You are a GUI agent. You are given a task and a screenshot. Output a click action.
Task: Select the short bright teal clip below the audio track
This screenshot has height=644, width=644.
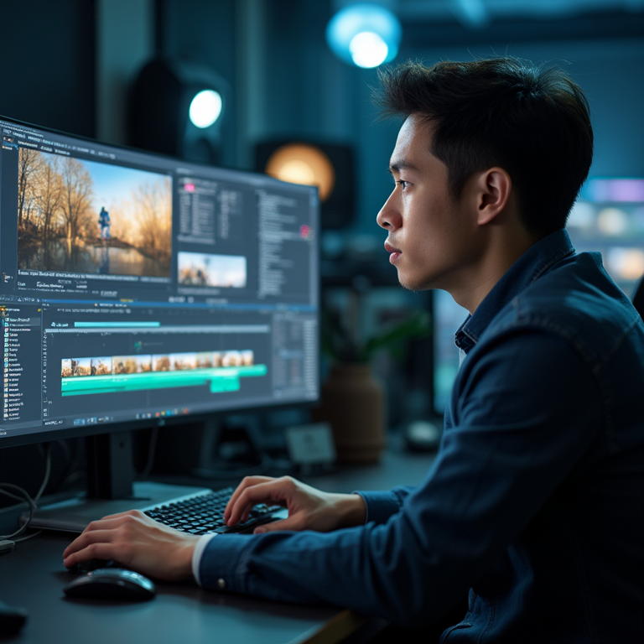pyautogui.click(x=225, y=384)
